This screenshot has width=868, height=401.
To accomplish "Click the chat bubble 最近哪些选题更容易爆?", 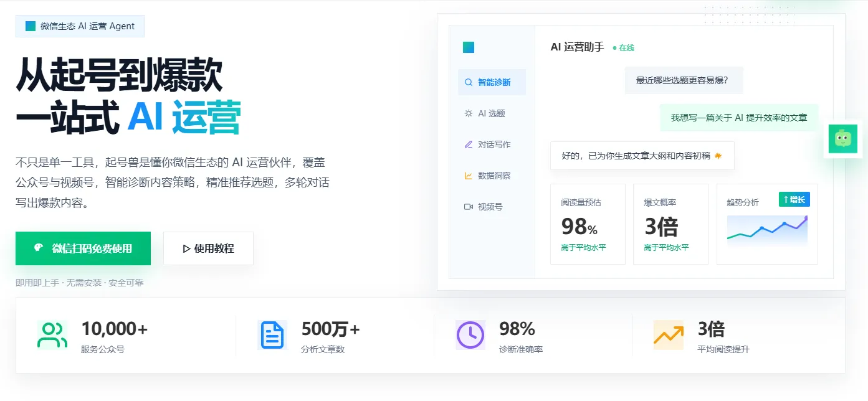I will pos(684,80).
